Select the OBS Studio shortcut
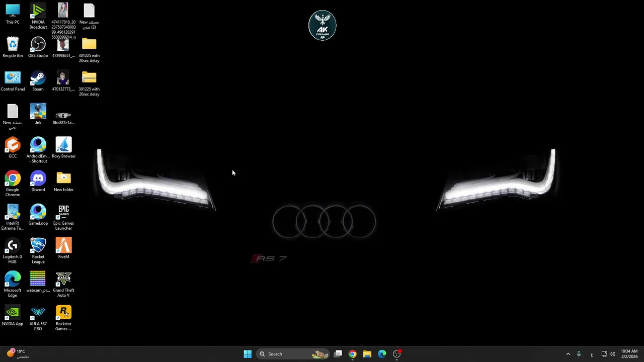This screenshot has width=644, height=362. coord(38,48)
